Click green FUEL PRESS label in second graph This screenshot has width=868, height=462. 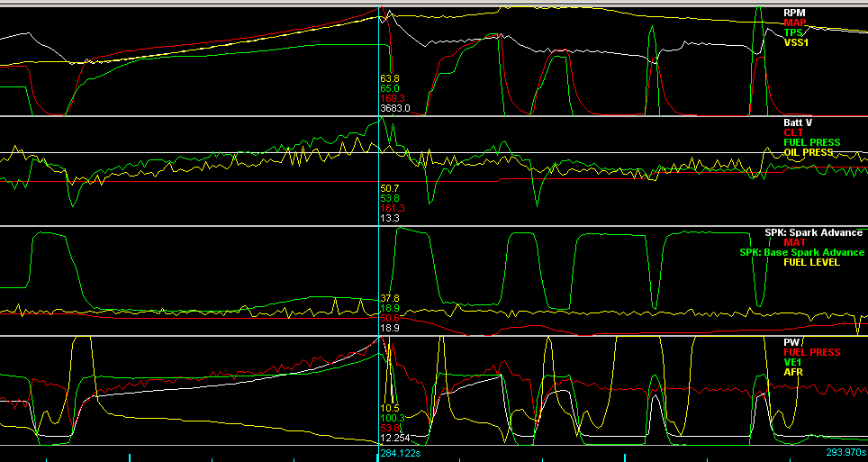811,142
